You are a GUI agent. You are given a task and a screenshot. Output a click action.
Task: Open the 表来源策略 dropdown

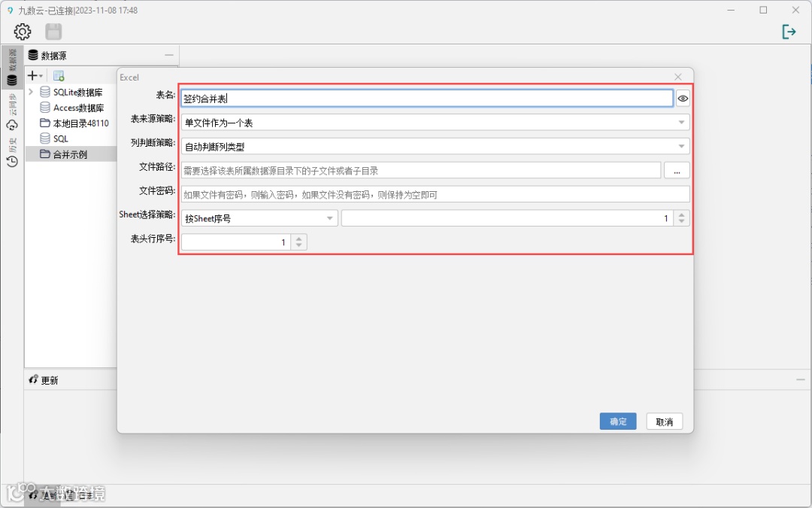[x=435, y=123]
